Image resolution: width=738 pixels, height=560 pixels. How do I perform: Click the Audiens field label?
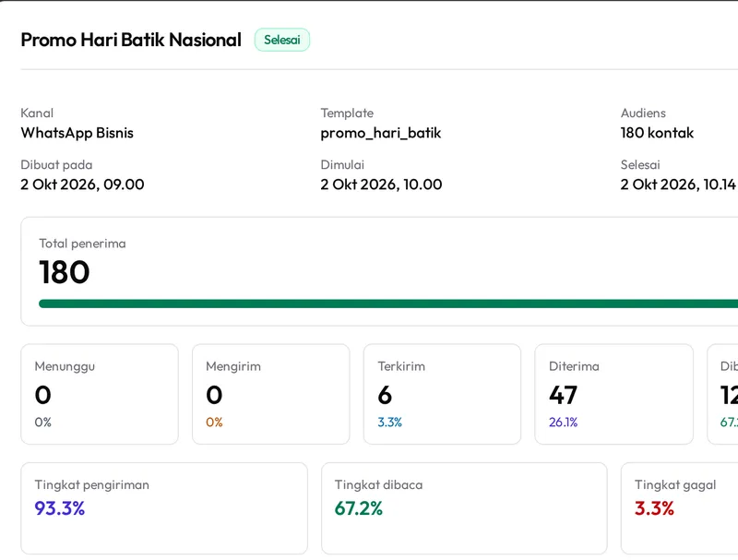coord(643,113)
